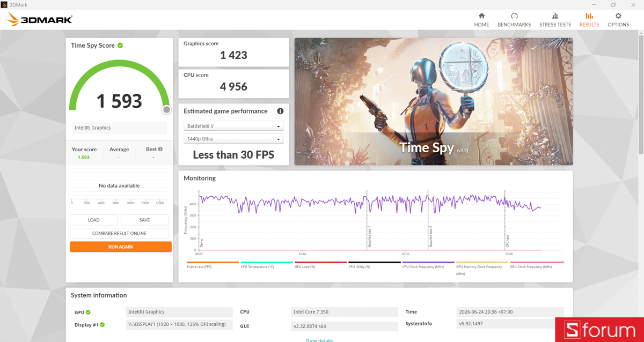Toggle the CPU Temperature legend
Screen dimensions: 644x342
tap(267, 265)
